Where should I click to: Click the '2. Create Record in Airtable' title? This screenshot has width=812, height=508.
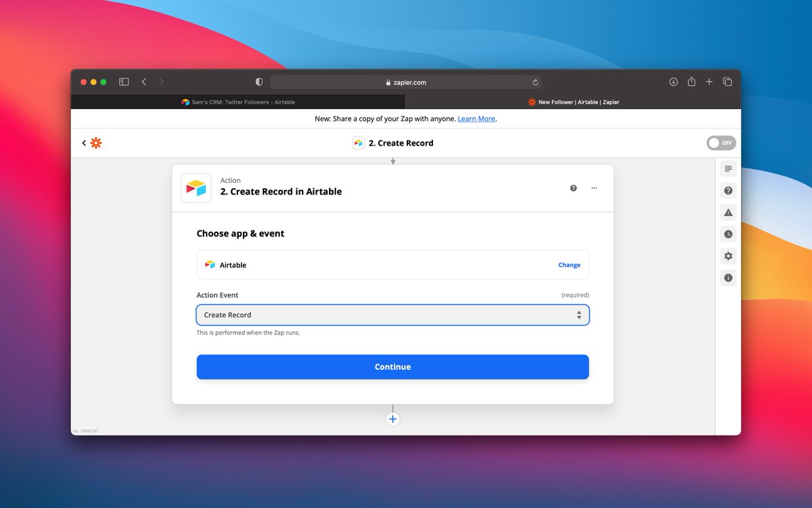[x=281, y=192]
